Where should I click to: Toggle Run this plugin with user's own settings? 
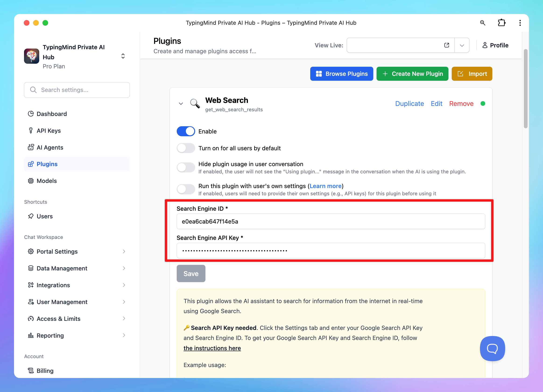[x=186, y=189]
